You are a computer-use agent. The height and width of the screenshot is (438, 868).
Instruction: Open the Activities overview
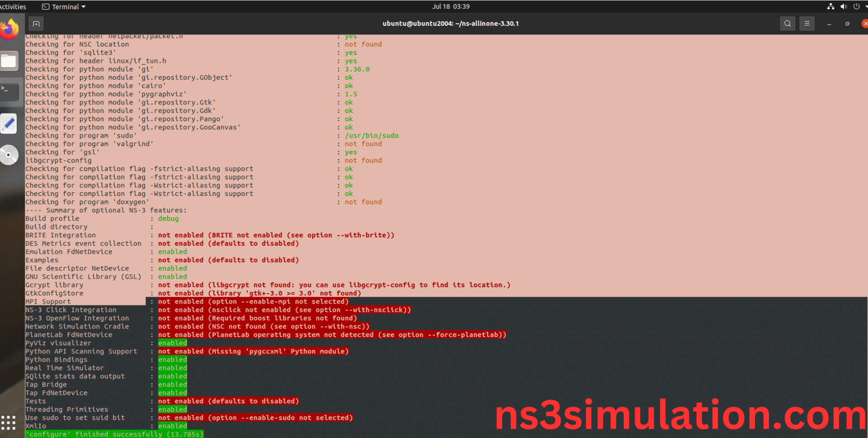coord(13,6)
